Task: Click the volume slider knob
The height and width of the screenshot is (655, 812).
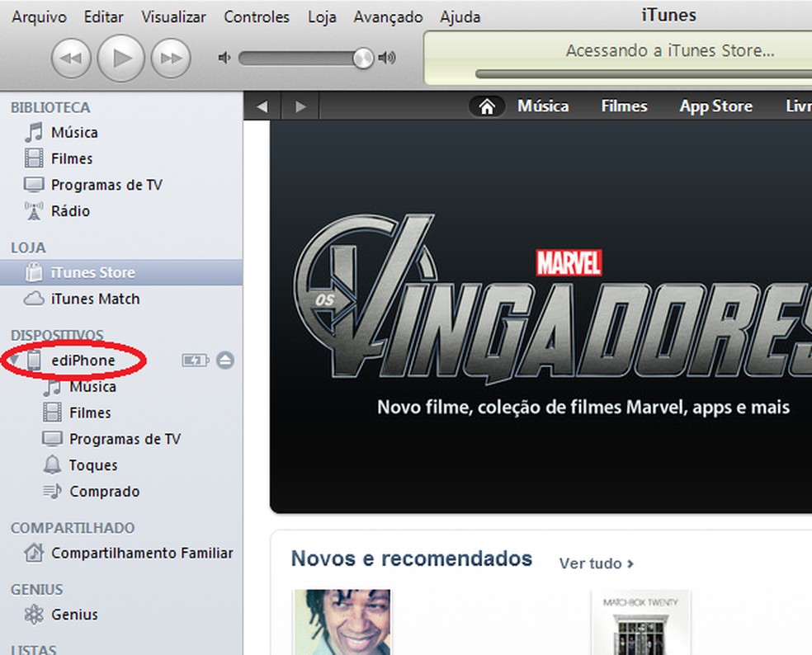Action: tap(363, 58)
